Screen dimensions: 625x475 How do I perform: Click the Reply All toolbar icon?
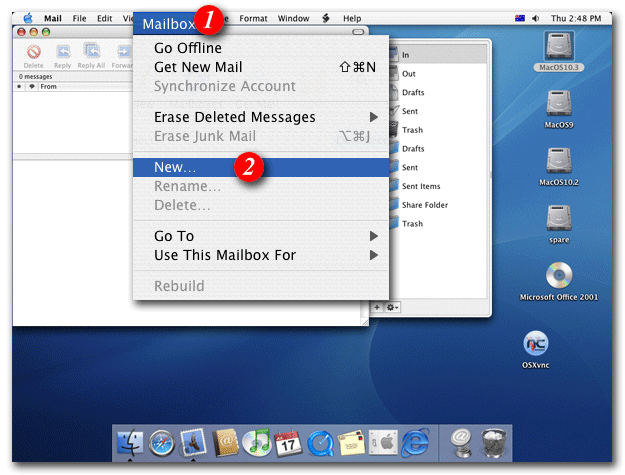[93, 52]
